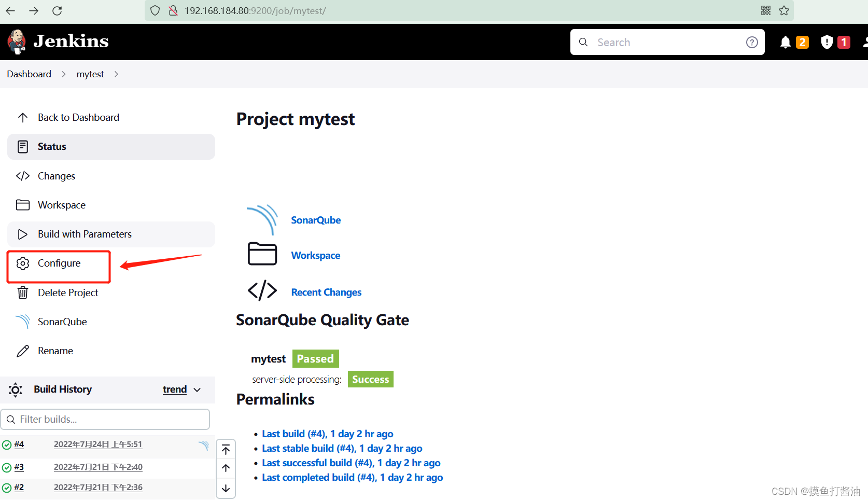Open build date 2022年7月21日 下午2:36
Screen dimensions: 868x501
tap(98, 488)
